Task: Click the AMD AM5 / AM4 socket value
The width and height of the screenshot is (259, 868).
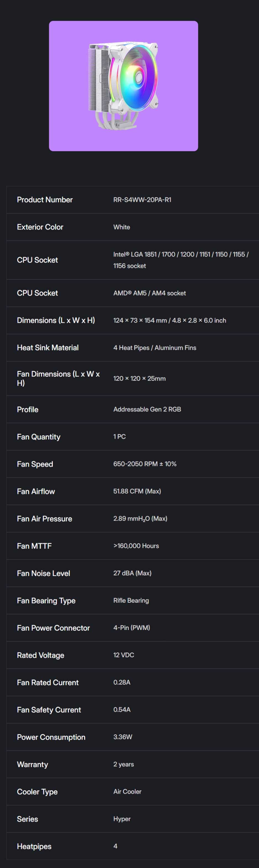Action: 149,293
